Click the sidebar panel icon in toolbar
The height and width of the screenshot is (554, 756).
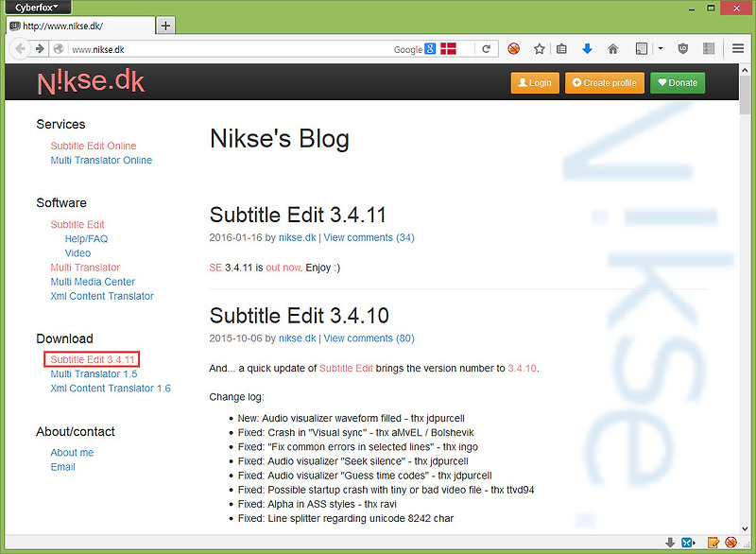tap(642, 49)
